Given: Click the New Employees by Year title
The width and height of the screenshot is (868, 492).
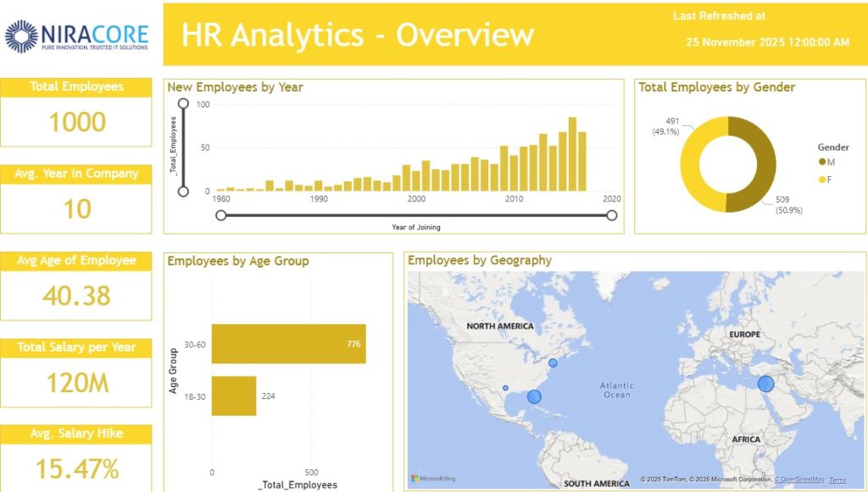Looking at the screenshot, I should [236, 87].
